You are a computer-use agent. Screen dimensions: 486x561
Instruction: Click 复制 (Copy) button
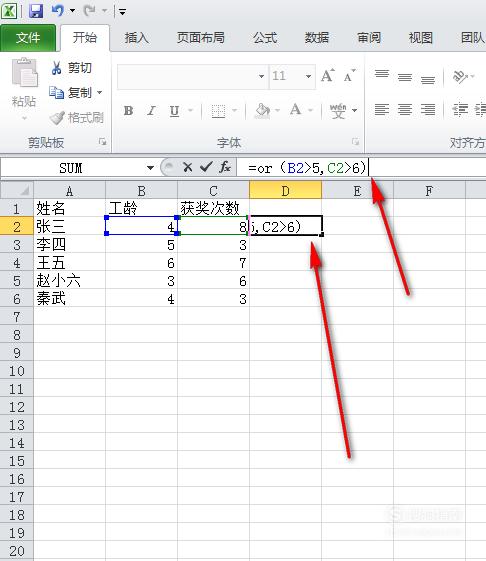click(71, 93)
